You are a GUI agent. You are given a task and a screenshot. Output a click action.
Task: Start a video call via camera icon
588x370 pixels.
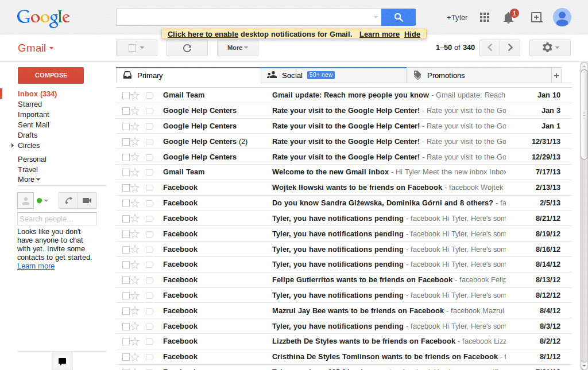87,200
